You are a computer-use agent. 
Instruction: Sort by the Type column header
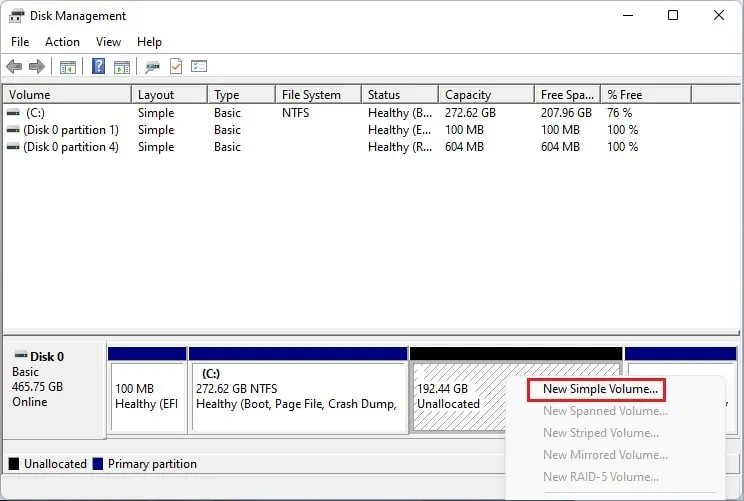[x=241, y=94]
